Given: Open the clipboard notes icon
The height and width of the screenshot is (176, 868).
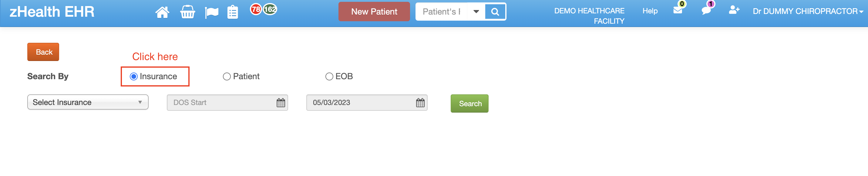Looking at the screenshot, I should click(x=233, y=12).
